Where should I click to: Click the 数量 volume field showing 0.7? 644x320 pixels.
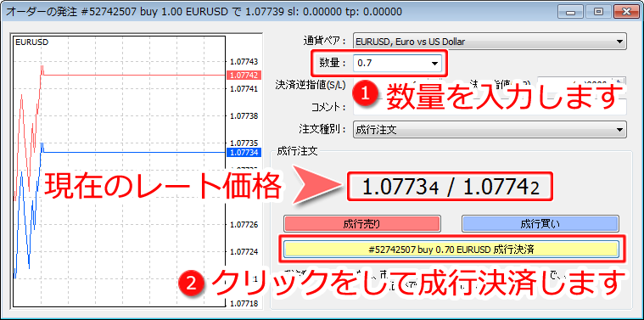(x=397, y=64)
